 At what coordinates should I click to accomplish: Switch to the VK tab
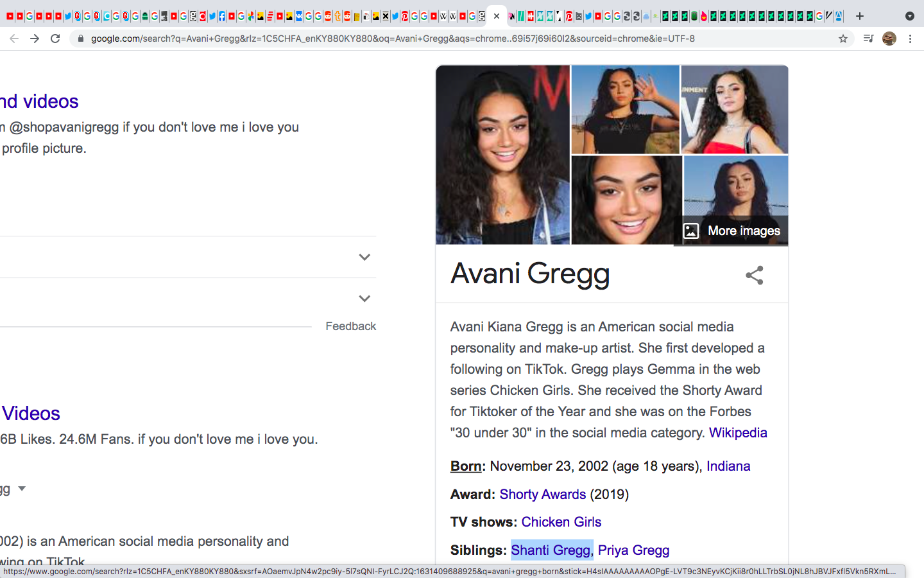299,17
